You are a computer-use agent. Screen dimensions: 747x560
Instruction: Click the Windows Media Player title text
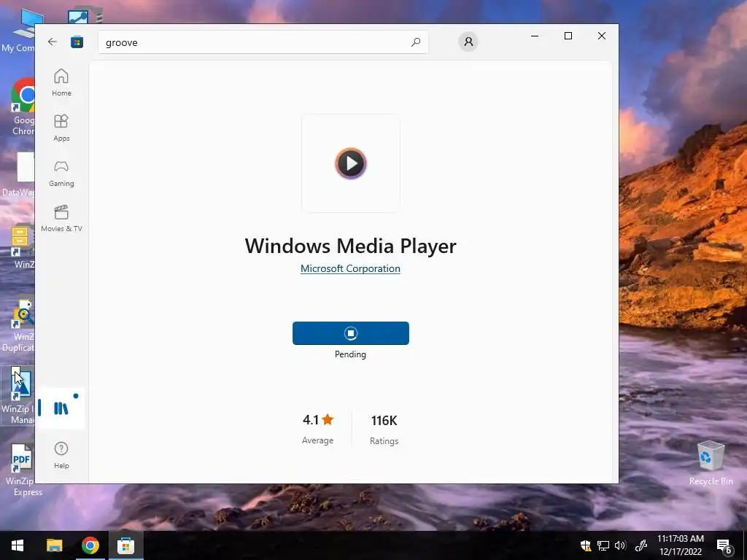point(351,246)
